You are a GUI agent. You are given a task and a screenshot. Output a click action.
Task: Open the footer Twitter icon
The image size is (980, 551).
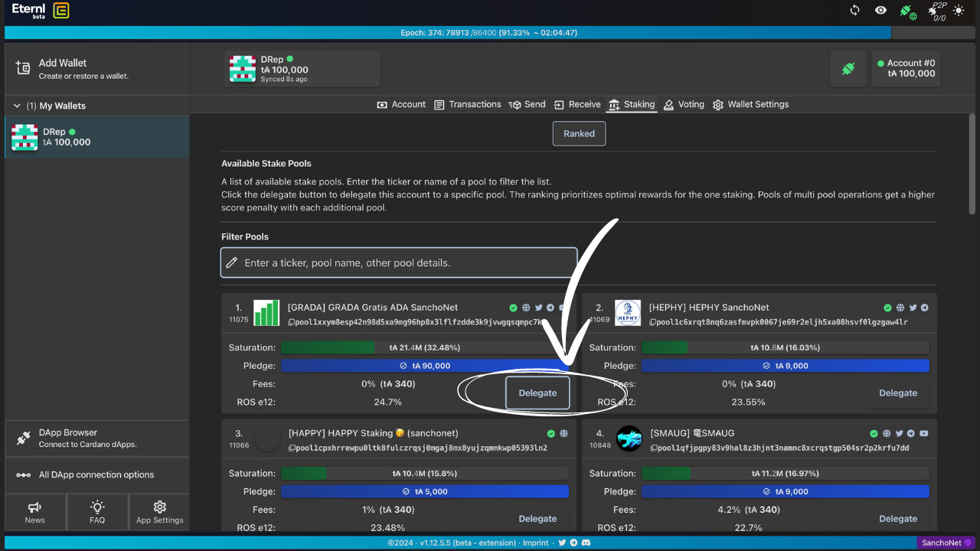[562, 543]
